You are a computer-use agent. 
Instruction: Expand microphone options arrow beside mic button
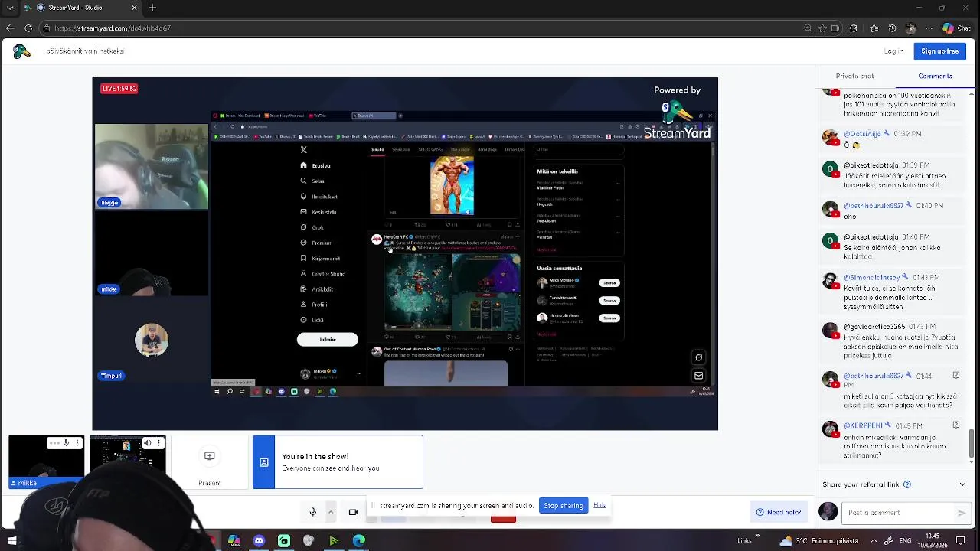coord(331,512)
